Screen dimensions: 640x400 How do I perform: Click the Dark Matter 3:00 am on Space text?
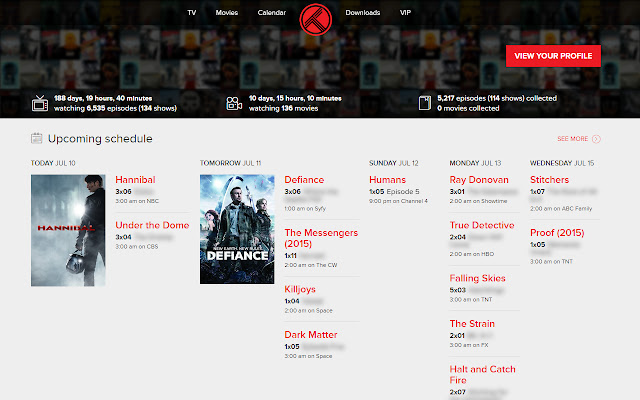click(x=308, y=356)
